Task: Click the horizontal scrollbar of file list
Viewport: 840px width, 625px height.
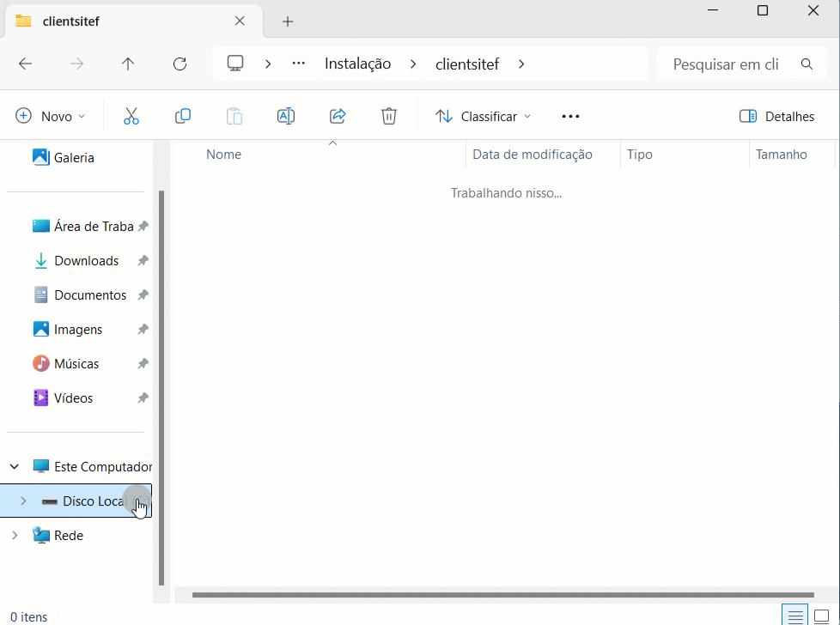Action: point(503,594)
